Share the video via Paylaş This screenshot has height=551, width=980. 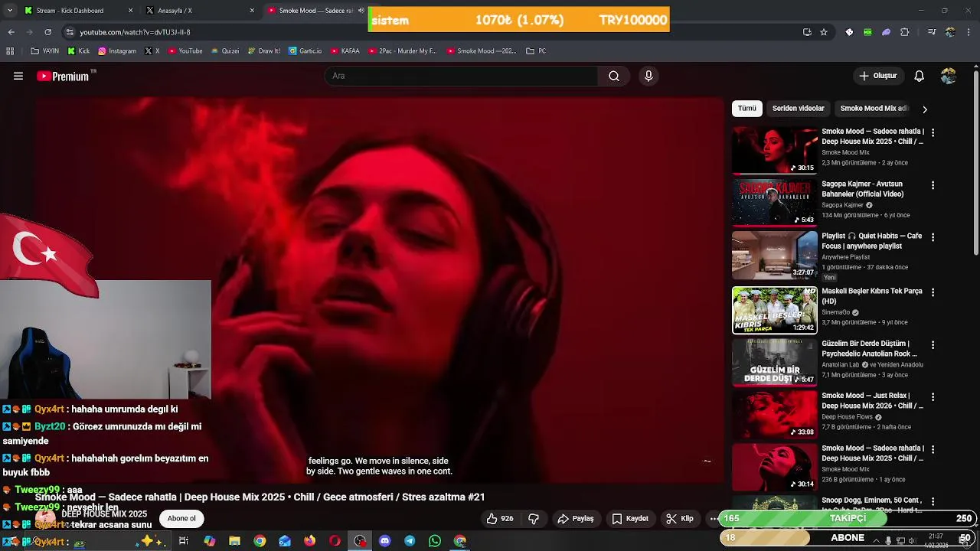pyautogui.click(x=575, y=519)
